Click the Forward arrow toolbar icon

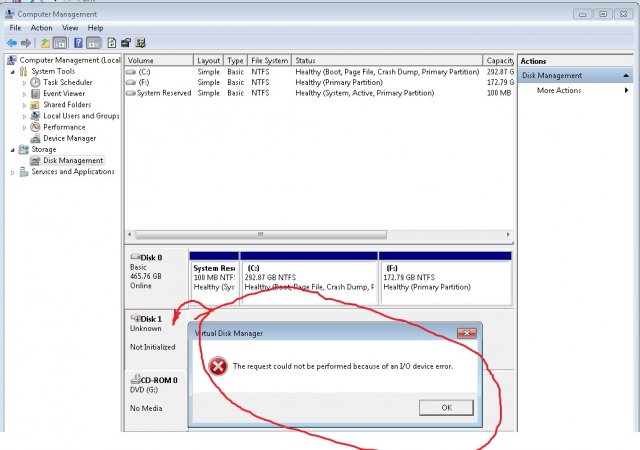click(x=26, y=43)
